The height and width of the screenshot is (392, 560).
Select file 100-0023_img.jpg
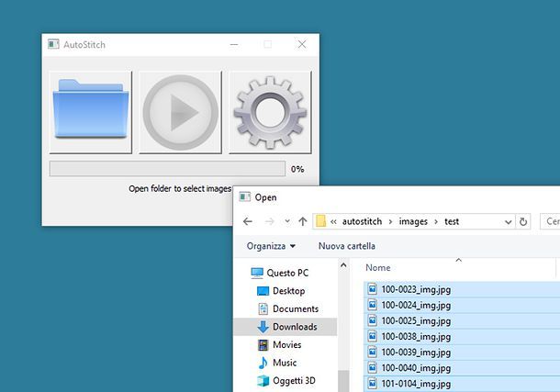(462, 289)
